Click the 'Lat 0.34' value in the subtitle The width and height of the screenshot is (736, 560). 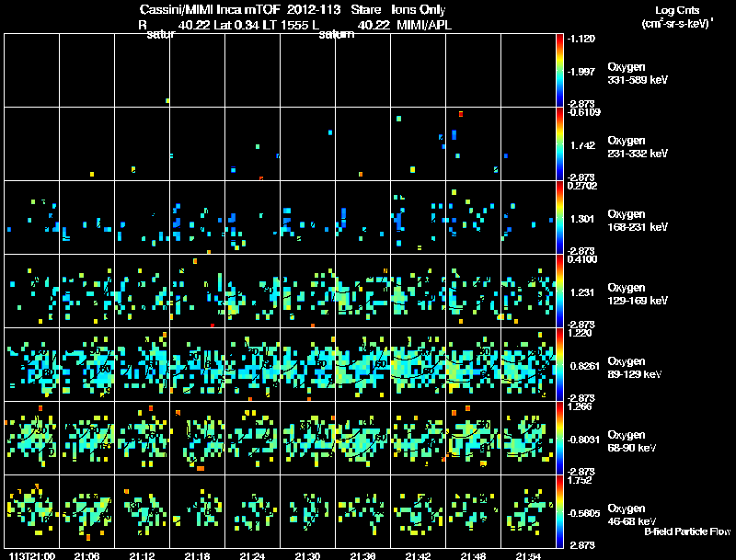236,25
